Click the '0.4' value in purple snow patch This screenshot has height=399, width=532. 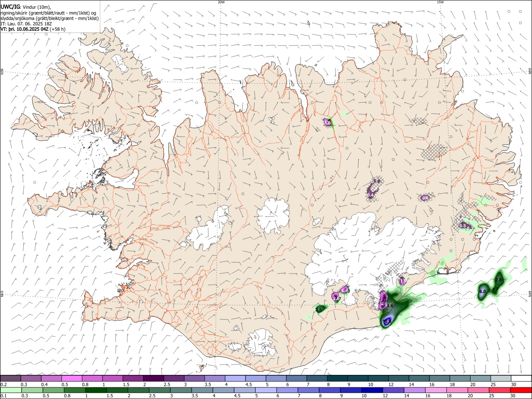371,195
